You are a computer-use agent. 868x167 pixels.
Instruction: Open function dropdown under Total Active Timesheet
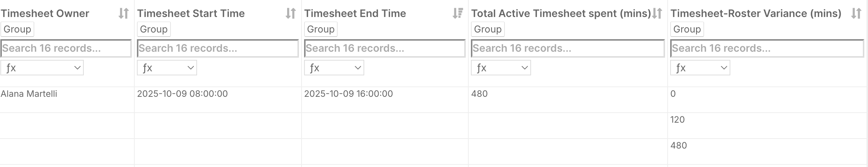501,68
